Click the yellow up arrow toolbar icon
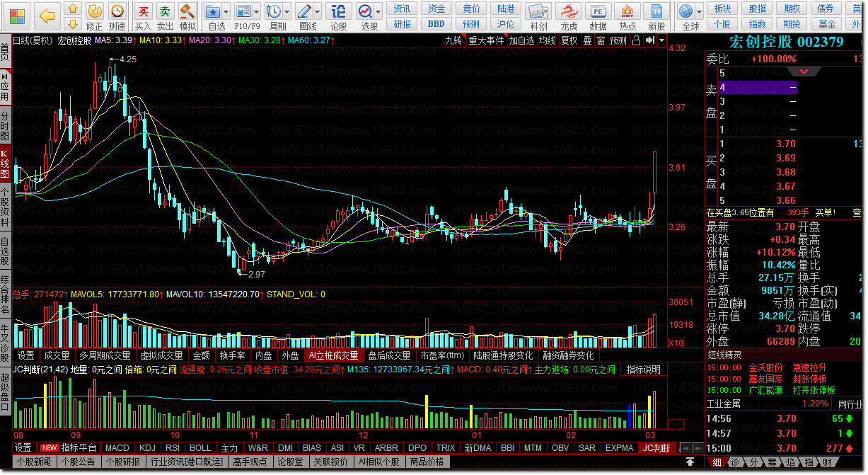868x475 pixels. (73, 9)
